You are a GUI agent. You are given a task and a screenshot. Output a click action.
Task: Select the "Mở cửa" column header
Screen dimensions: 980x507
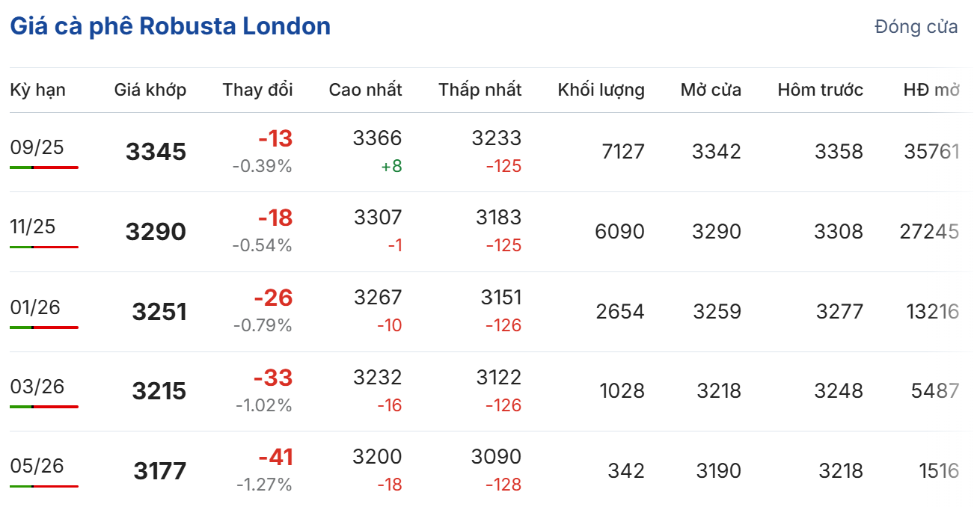711,90
